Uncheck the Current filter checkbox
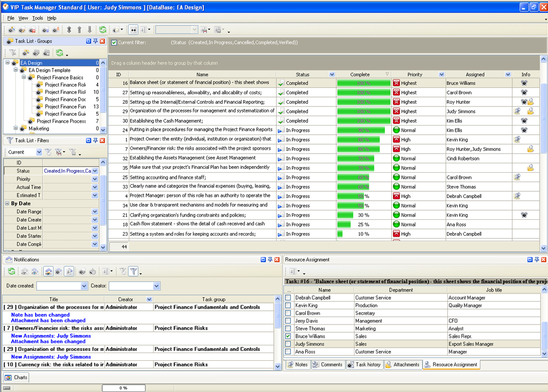548x392 pixels. pyautogui.click(x=114, y=43)
